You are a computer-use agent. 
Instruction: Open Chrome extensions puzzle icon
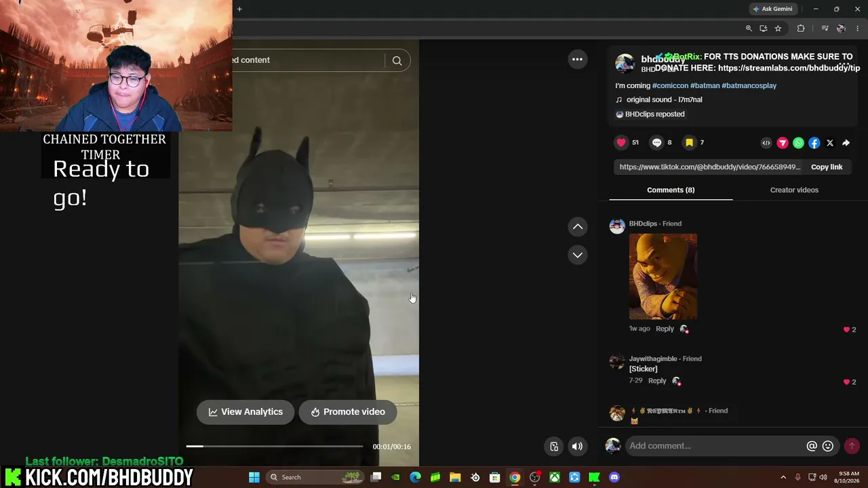coord(801,28)
